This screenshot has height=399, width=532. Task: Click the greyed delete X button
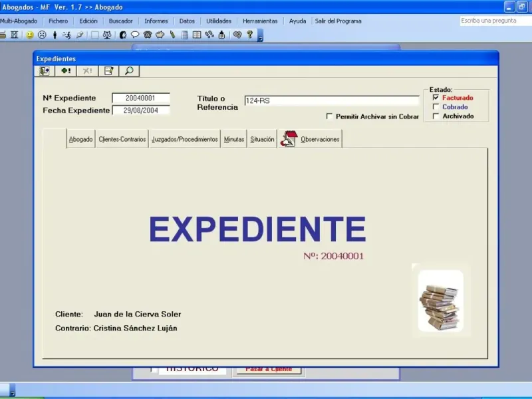click(87, 71)
